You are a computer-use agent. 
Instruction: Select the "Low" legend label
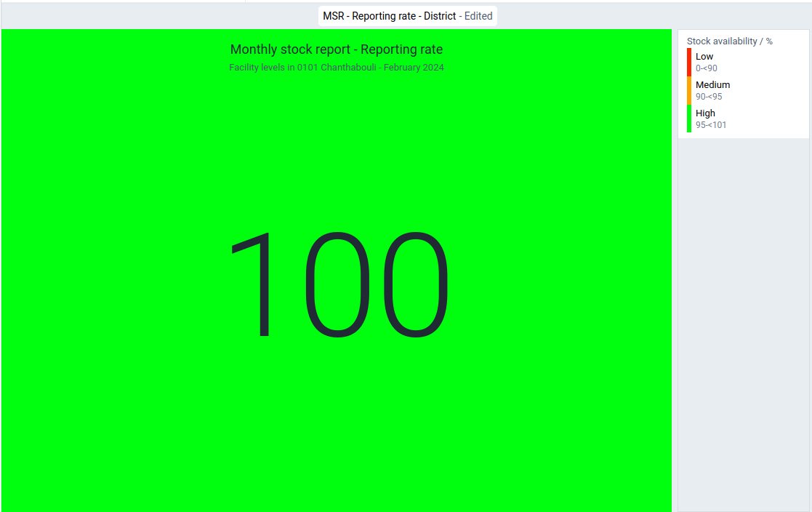point(704,57)
